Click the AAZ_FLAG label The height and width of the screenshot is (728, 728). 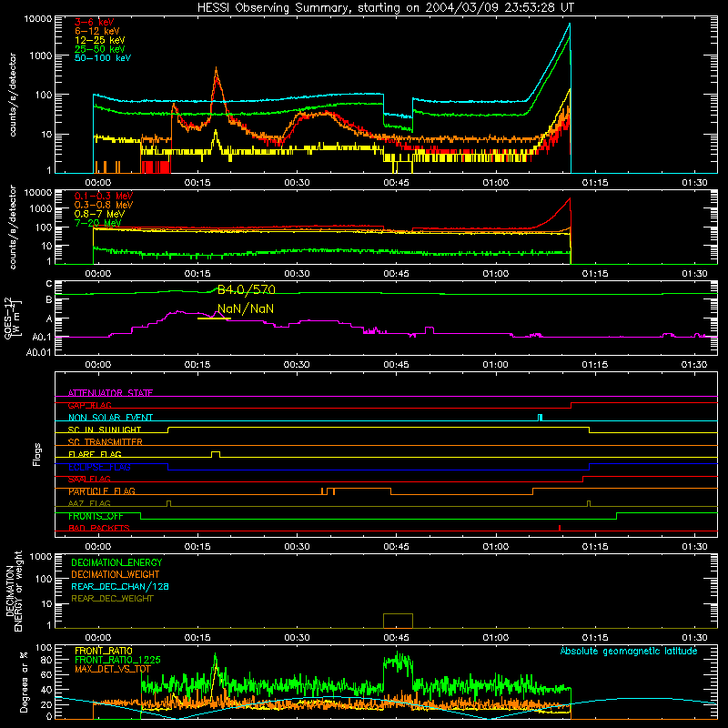click(x=89, y=503)
